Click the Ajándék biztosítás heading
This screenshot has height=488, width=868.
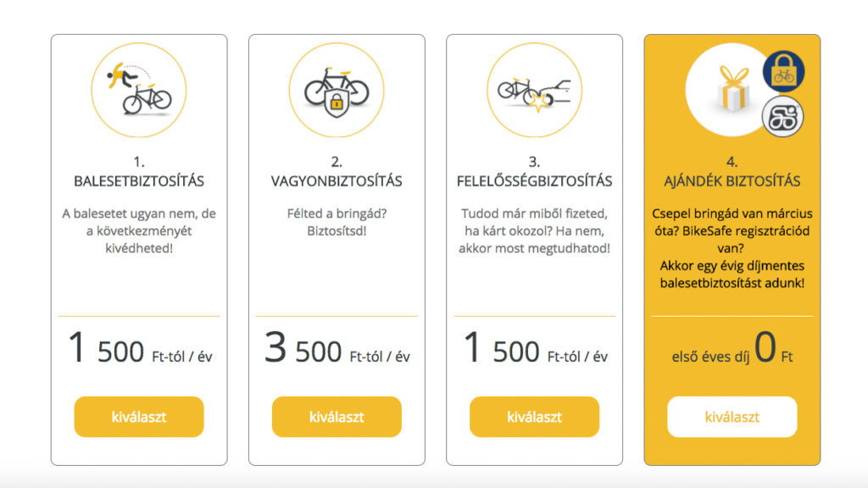732,181
